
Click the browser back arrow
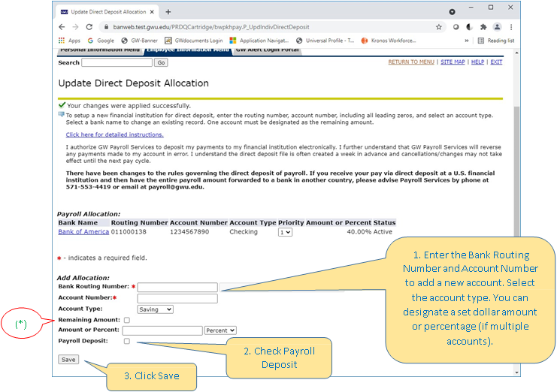tap(62, 27)
